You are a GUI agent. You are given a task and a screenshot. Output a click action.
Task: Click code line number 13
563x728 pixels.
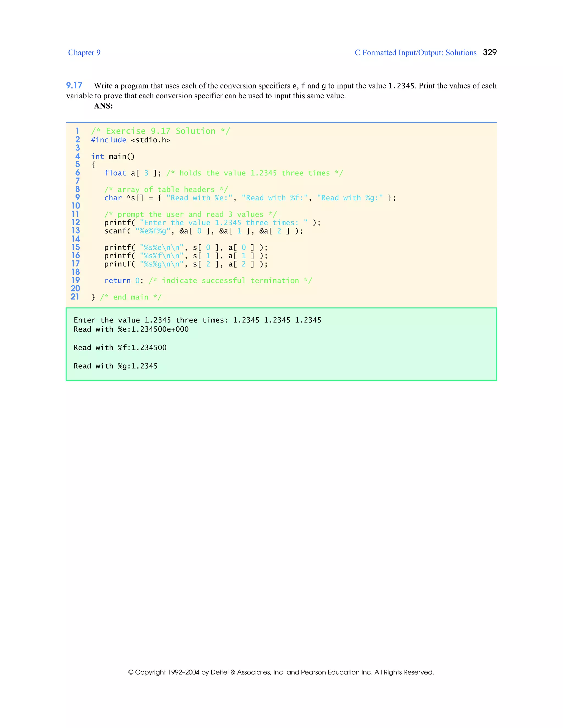(x=76, y=231)
